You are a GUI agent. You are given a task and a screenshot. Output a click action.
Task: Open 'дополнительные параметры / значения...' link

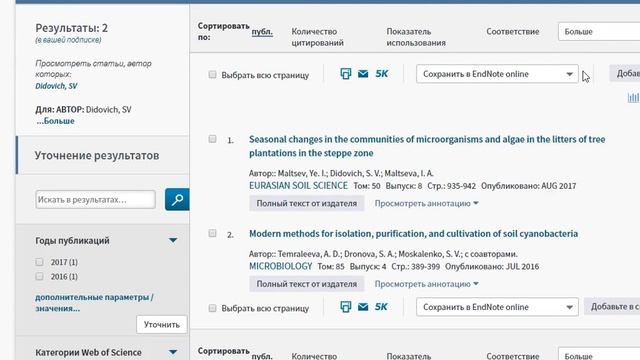(94, 303)
